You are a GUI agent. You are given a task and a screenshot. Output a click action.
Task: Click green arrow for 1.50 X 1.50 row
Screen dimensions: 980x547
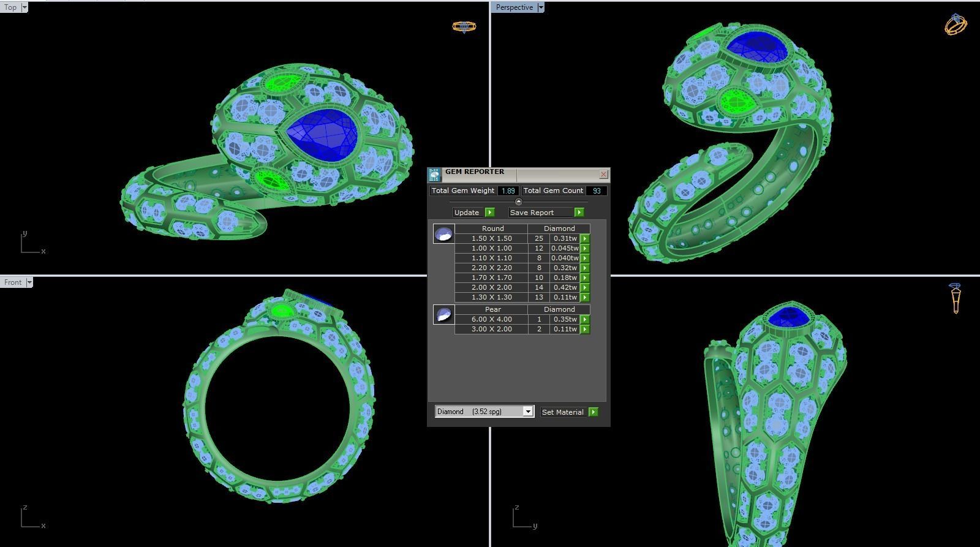click(x=585, y=238)
